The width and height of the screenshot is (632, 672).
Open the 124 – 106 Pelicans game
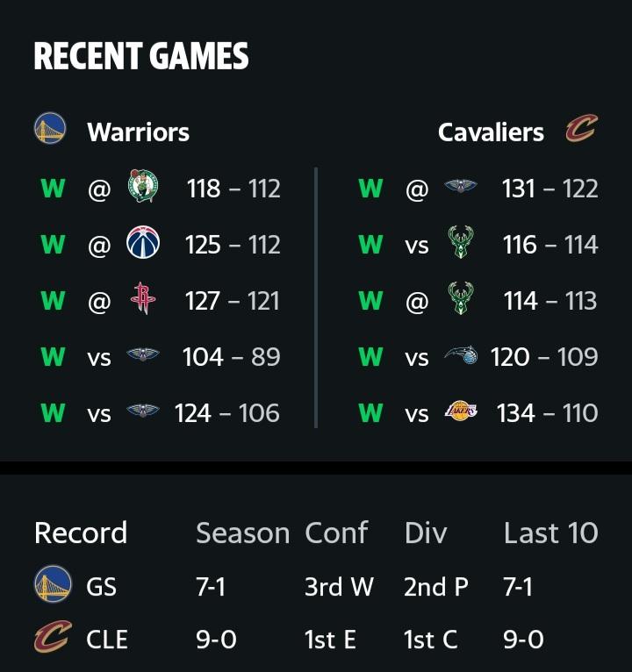click(x=160, y=412)
